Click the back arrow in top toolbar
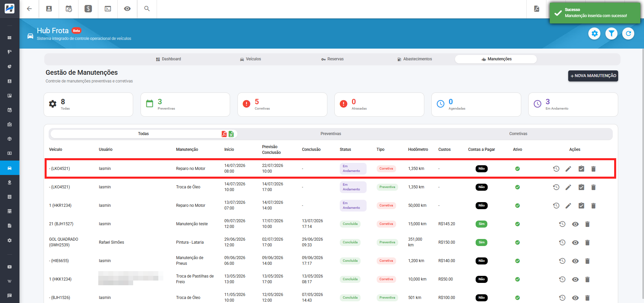 click(x=29, y=9)
